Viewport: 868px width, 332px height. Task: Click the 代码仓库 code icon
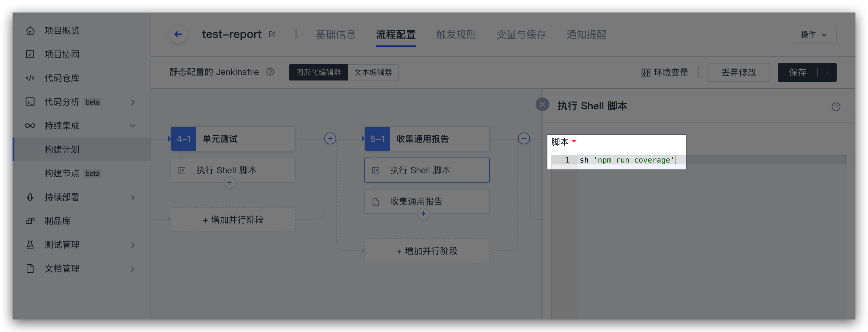(30, 78)
